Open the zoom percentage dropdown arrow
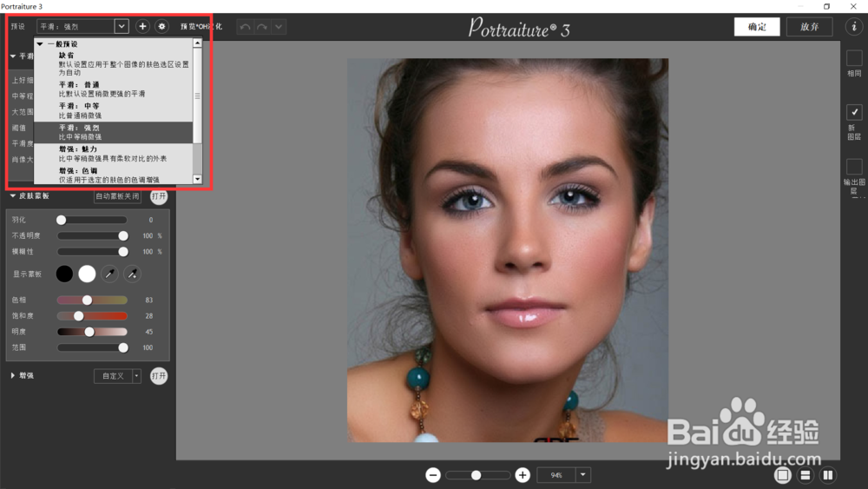Image resolution: width=868 pixels, height=489 pixels. (583, 474)
